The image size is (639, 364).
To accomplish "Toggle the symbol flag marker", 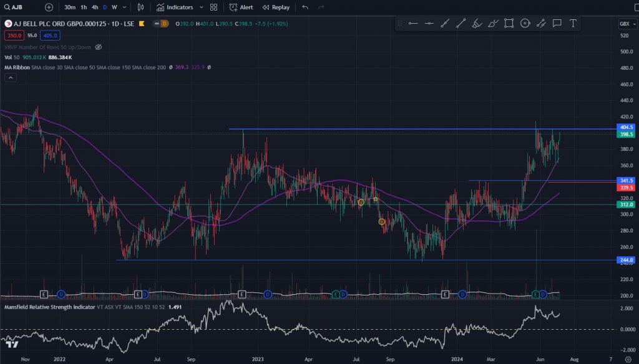I will tap(142, 24).
